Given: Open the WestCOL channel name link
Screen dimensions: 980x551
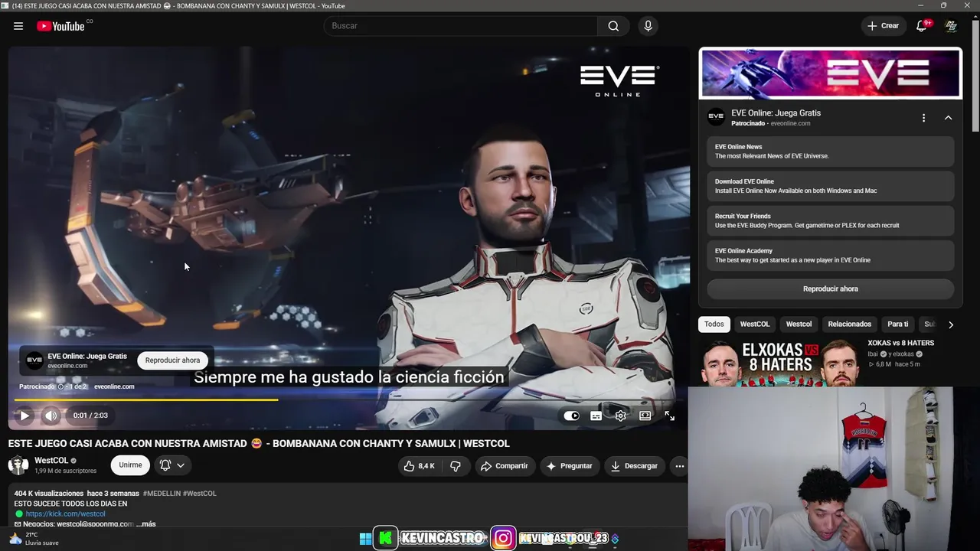Looking at the screenshot, I should point(51,461).
